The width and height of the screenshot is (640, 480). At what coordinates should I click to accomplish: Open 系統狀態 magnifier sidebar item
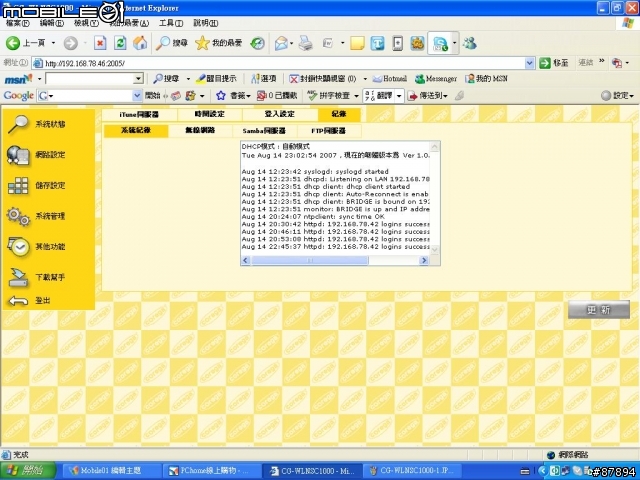coord(37,124)
